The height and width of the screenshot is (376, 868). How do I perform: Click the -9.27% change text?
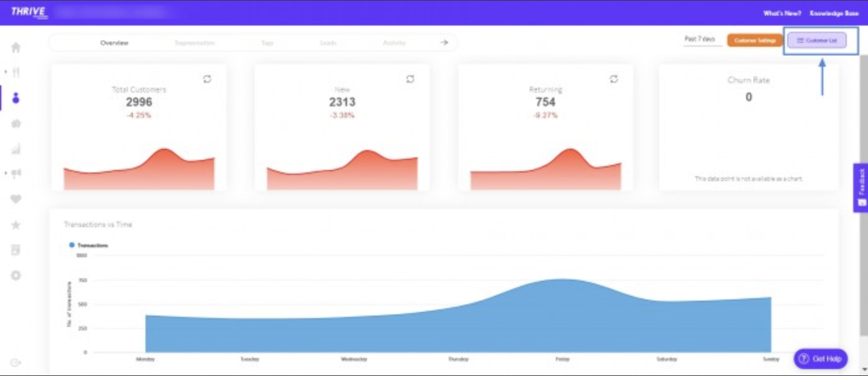[545, 115]
